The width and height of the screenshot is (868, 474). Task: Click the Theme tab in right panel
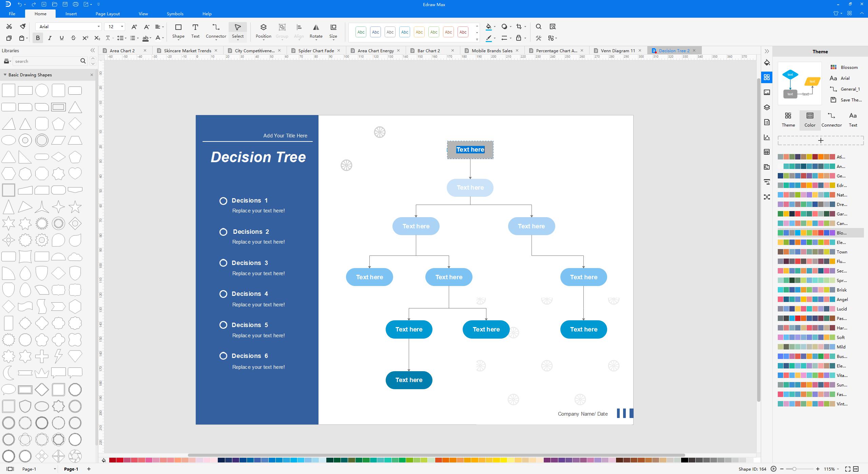788,120
